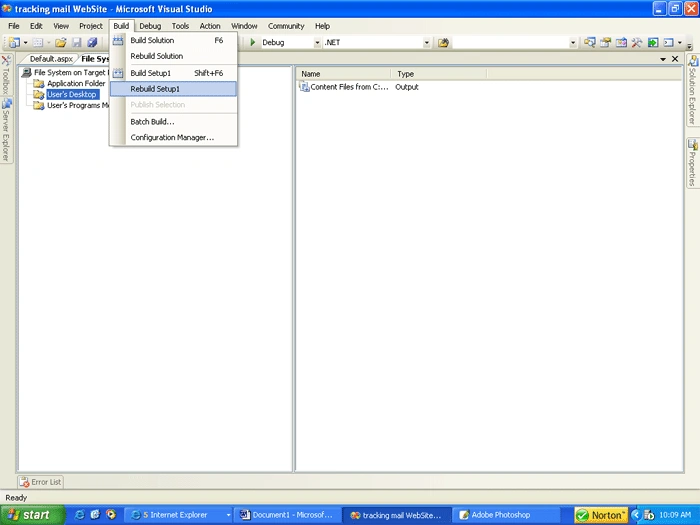Image resolution: width=700 pixels, height=525 pixels.
Task: Click the Open File folder icon
Action: (x=61, y=42)
